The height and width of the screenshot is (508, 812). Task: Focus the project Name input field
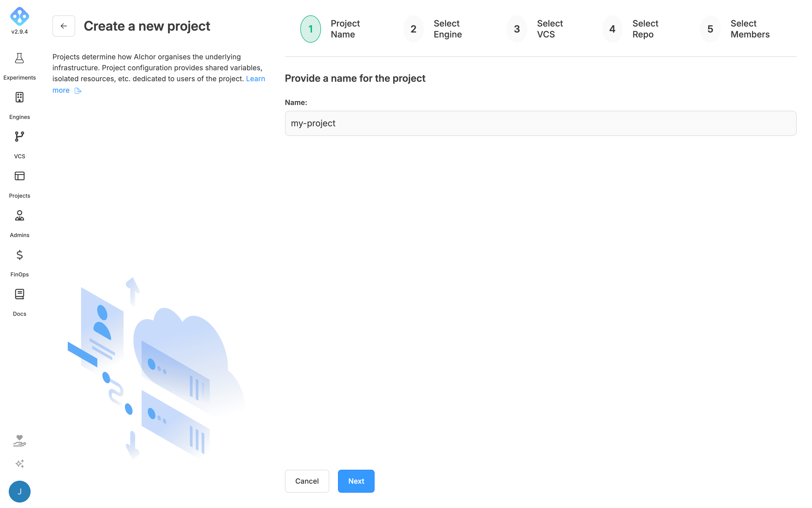(x=540, y=123)
